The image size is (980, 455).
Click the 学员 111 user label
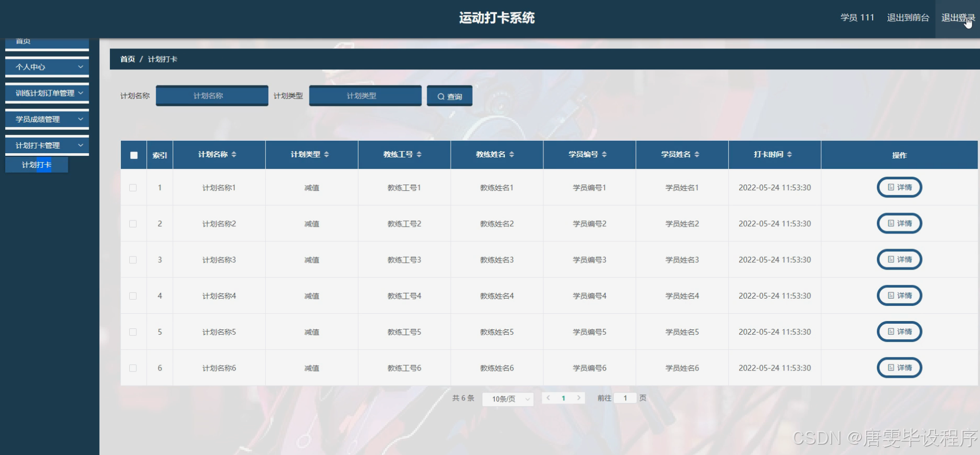[x=857, y=18]
